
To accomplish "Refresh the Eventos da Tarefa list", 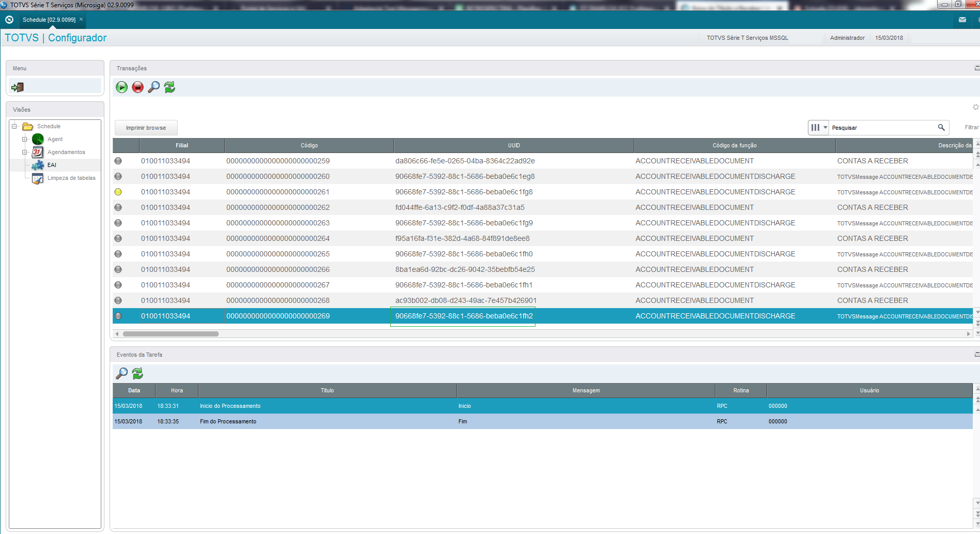I will coord(137,373).
